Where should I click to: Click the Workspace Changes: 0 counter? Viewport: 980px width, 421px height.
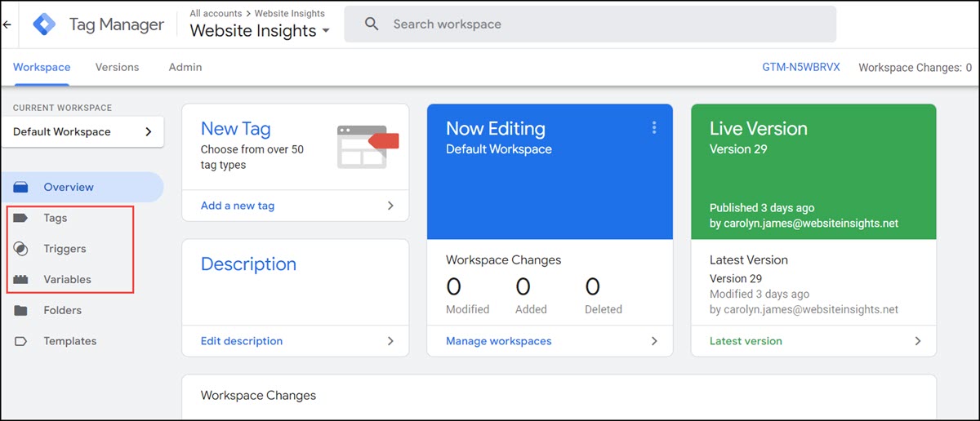click(915, 68)
